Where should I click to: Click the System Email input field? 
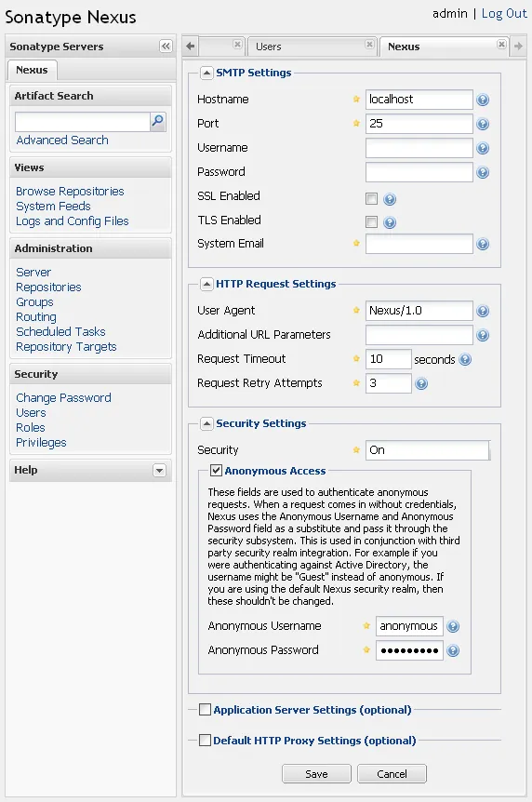point(419,244)
